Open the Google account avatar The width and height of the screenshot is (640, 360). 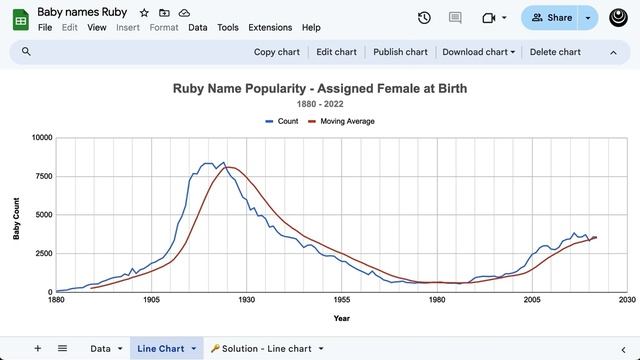point(618,18)
